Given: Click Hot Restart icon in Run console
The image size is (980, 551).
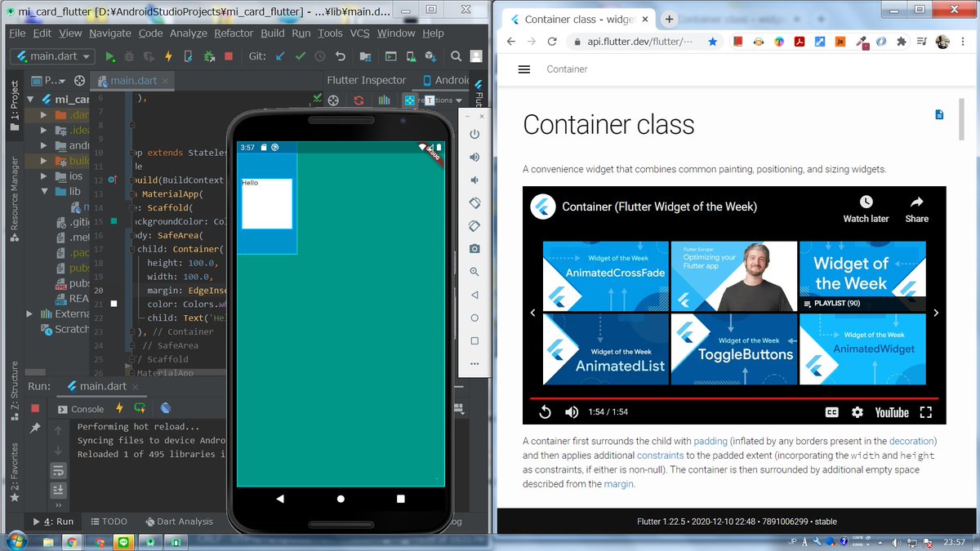Looking at the screenshot, I should click(x=140, y=408).
